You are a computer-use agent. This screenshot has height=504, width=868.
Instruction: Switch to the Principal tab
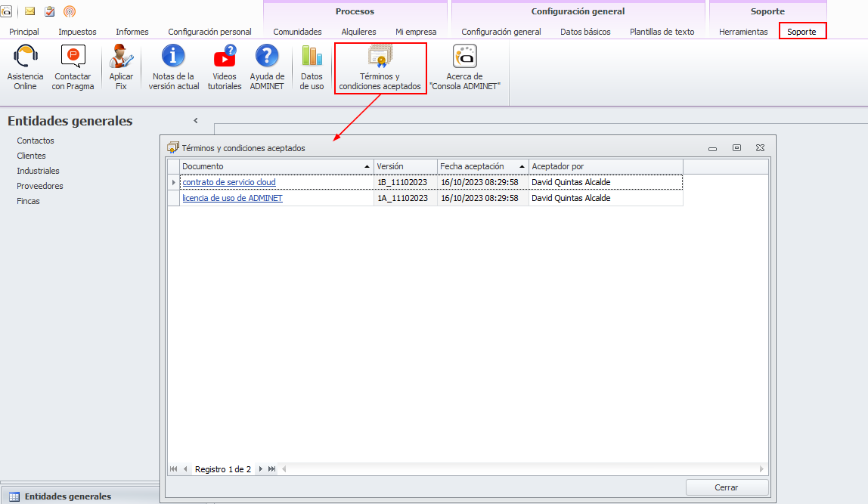click(x=23, y=32)
